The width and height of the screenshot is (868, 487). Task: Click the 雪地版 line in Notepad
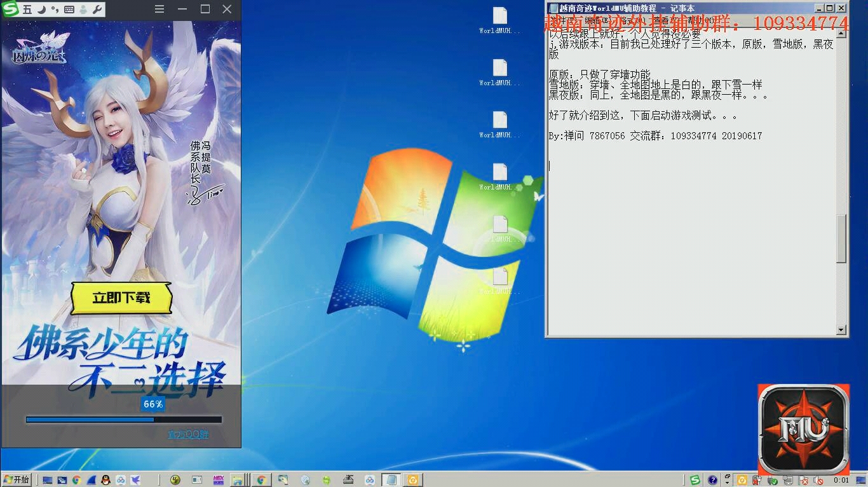tap(656, 85)
